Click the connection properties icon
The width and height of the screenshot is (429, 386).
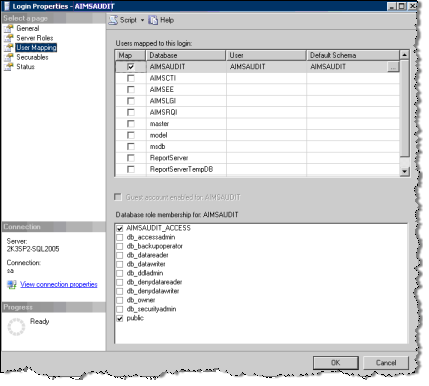coord(12,284)
